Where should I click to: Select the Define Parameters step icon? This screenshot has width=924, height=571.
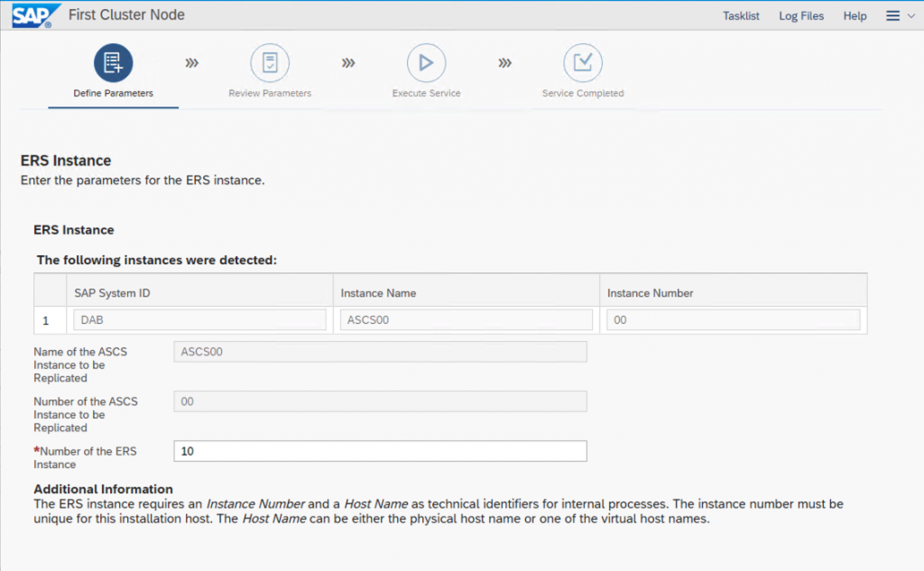tap(113, 62)
